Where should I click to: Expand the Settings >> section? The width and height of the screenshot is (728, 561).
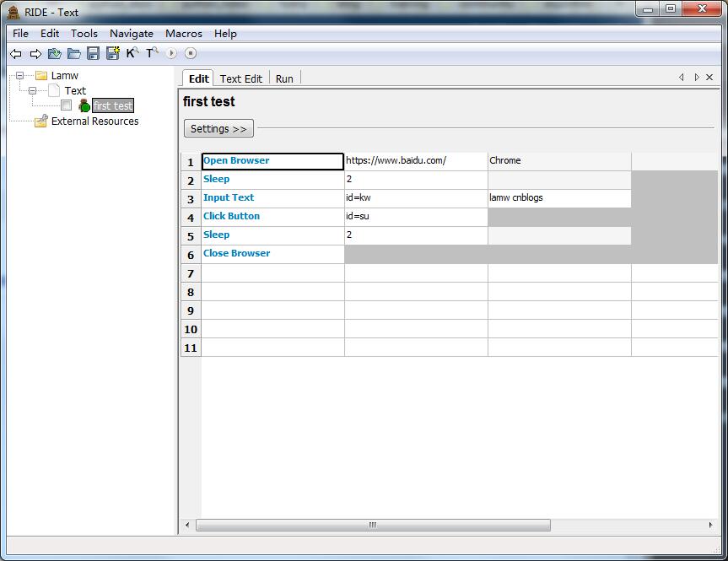218,128
